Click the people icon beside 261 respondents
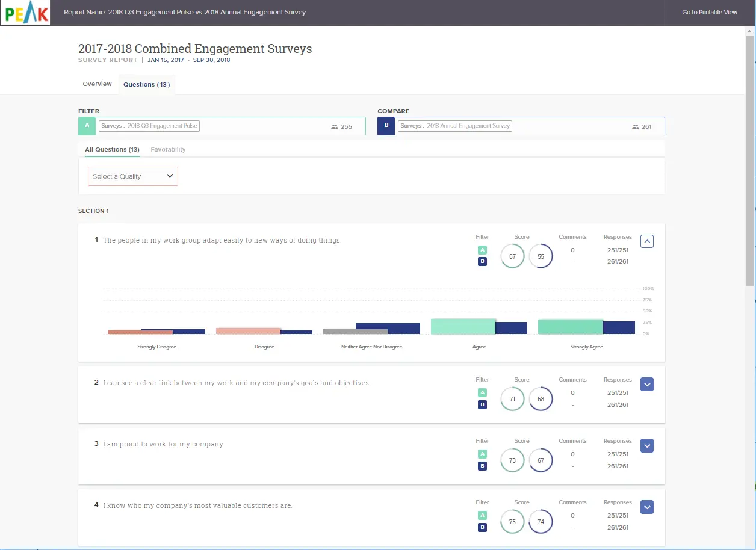Viewport: 756px width, 550px height. (x=635, y=127)
